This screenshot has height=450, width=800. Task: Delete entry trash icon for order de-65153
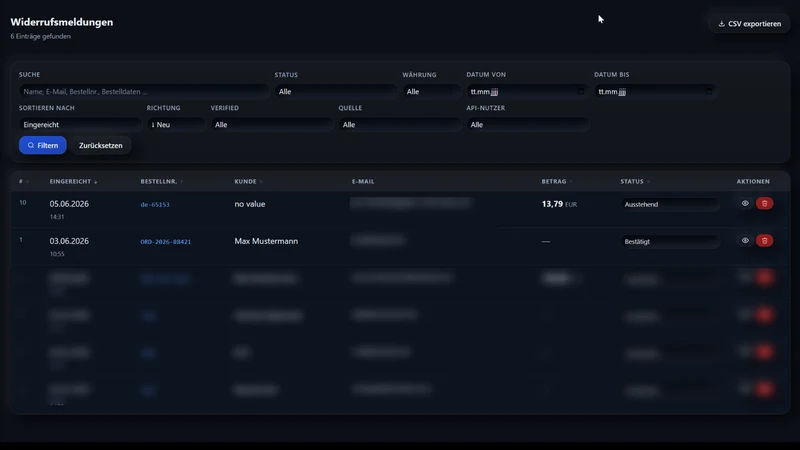(x=764, y=204)
